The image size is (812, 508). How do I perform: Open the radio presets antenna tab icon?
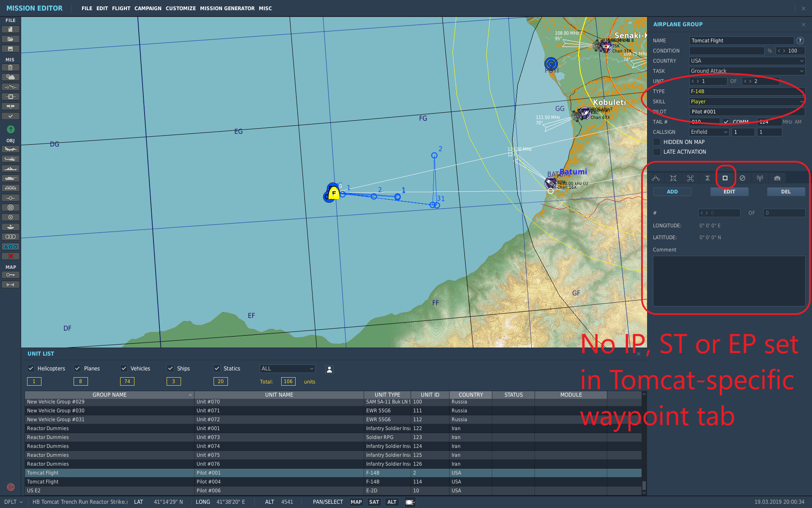[760, 178]
